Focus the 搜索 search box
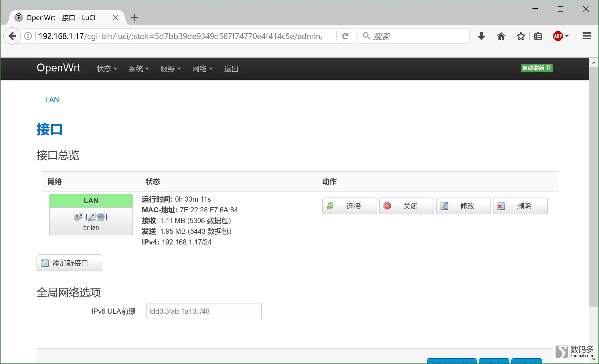This screenshot has height=364, width=599. 414,36
